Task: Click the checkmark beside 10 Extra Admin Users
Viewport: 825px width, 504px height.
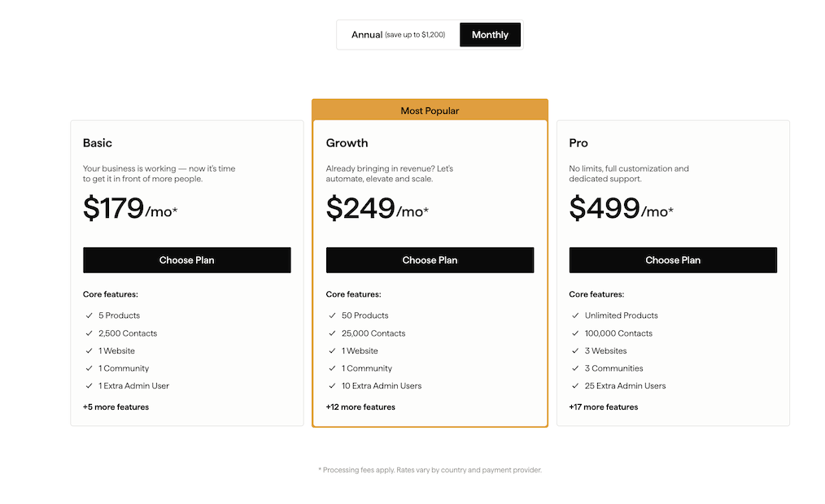Action: click(332, 386)
